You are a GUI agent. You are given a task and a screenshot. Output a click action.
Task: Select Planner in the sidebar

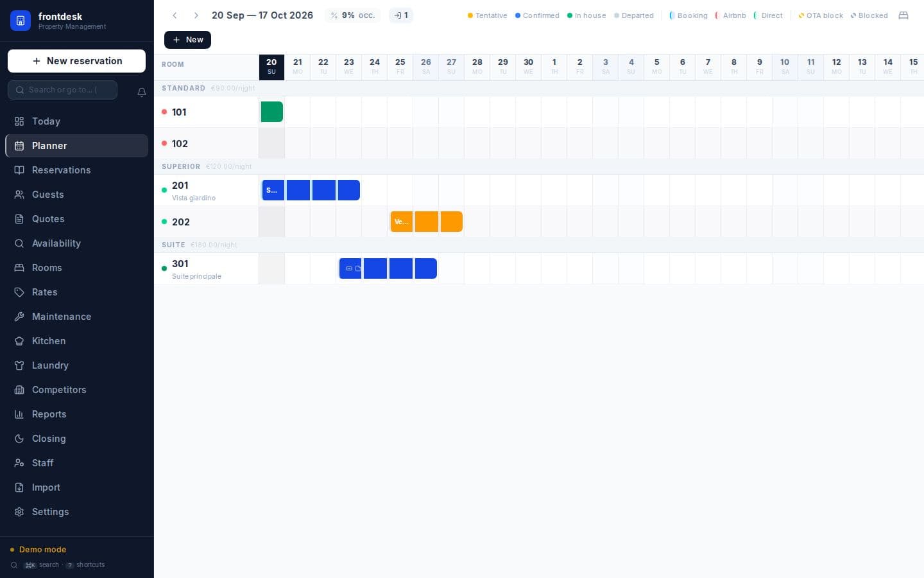pos(76,146)
